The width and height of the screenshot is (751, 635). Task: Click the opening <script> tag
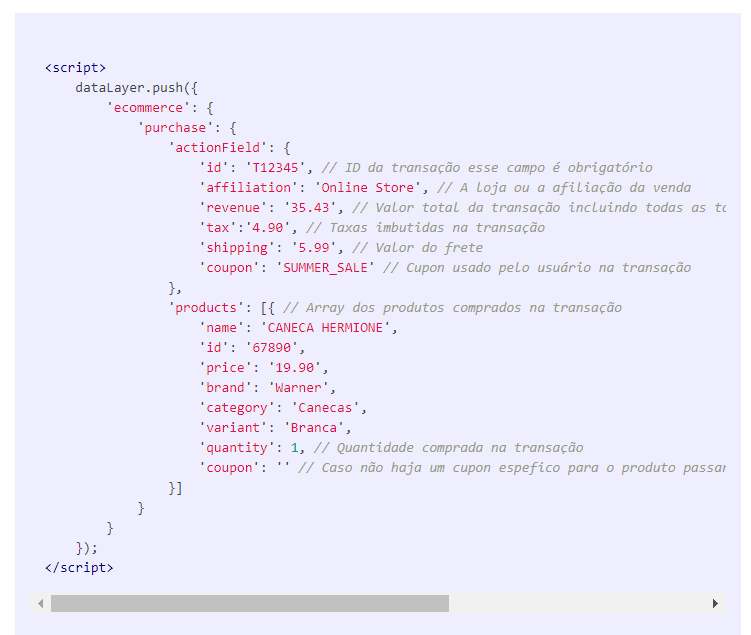75,68
